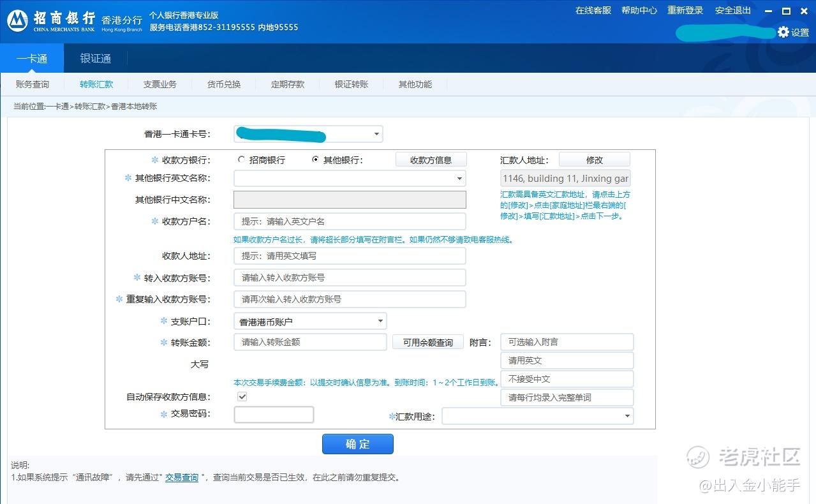Click the 如果收款方户名过长 hint text
The height and width of the screenshot is (504, 816).
(x=374, y=240)
